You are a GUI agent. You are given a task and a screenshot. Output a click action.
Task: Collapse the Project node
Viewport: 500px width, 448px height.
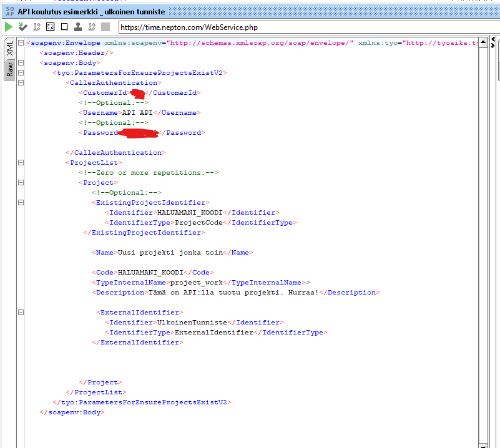point(21,183)
